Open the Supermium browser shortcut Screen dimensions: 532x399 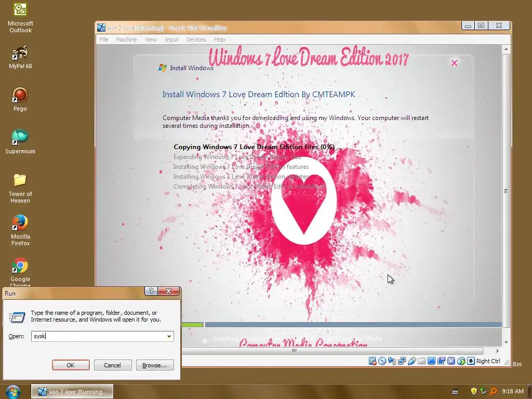click(20, 142)
